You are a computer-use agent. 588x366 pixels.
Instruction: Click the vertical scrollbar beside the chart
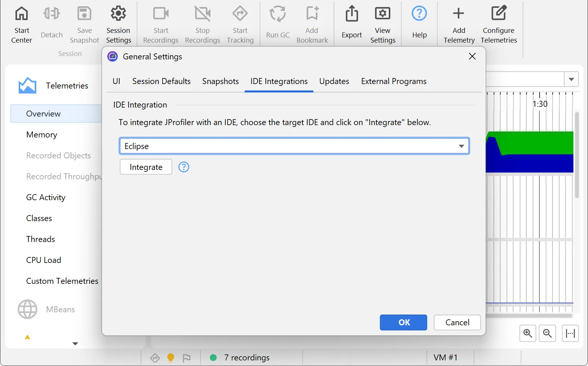577,155
